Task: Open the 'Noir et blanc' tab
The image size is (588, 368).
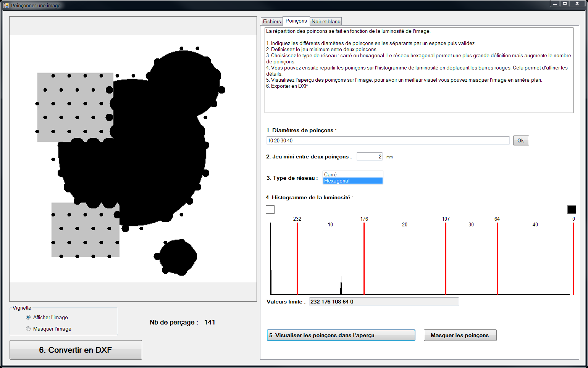Action: tap(325, 21)
